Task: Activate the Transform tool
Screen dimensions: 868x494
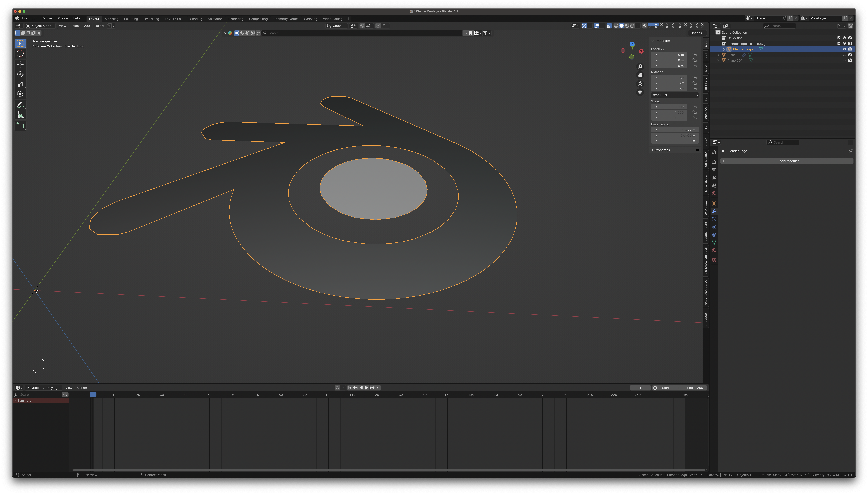Action: (20, 94)
